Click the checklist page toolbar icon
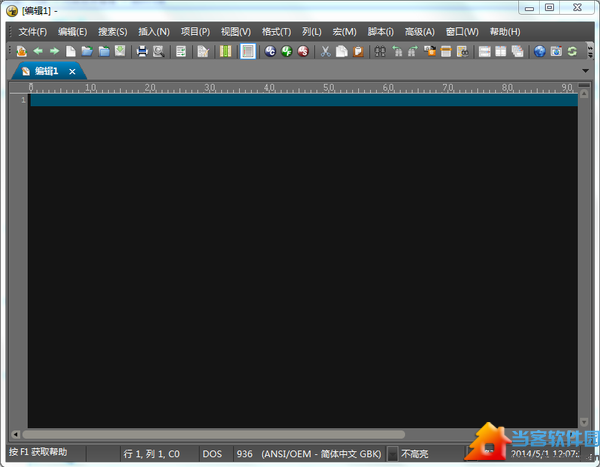The image size is (600, 467). click(181, 51)
